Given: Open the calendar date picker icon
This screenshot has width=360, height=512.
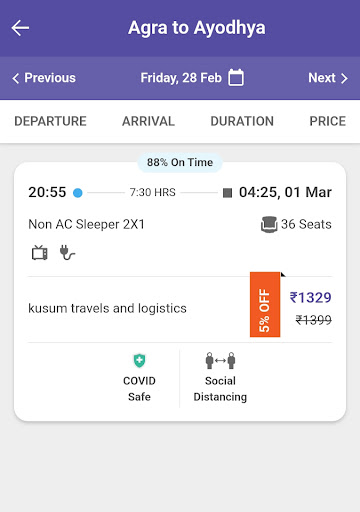Looking at the screenshot, I should pos(236,78).
